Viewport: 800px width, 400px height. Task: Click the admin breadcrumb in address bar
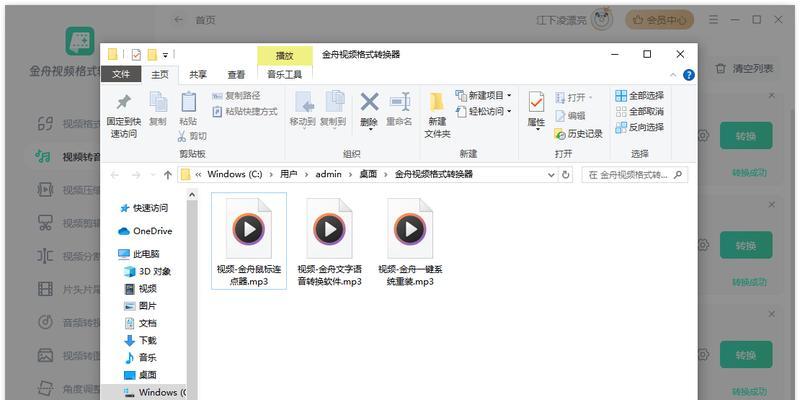pyautogui.click(x=329, y=174)
